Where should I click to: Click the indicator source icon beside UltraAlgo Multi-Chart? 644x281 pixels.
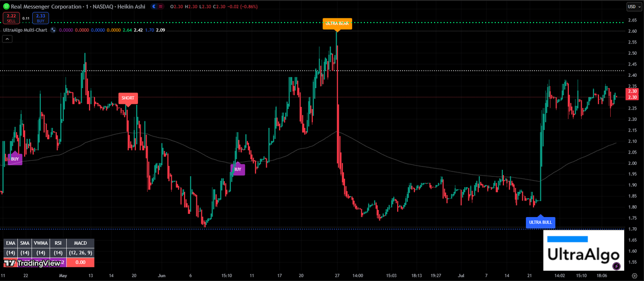coord(53,30)
